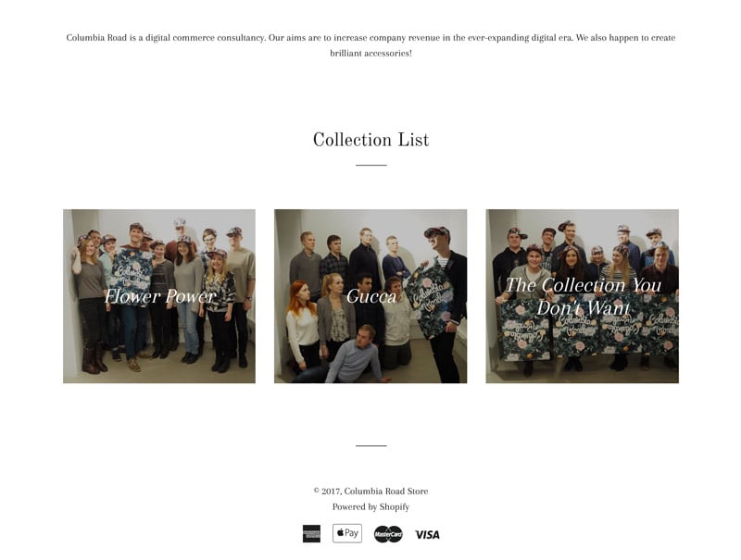
Task: Open the Columbia Road Store footer link
Action: (385, 492)
